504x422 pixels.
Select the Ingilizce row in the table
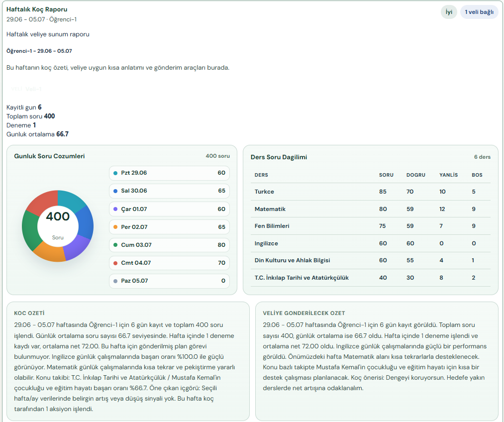[371, 243]
